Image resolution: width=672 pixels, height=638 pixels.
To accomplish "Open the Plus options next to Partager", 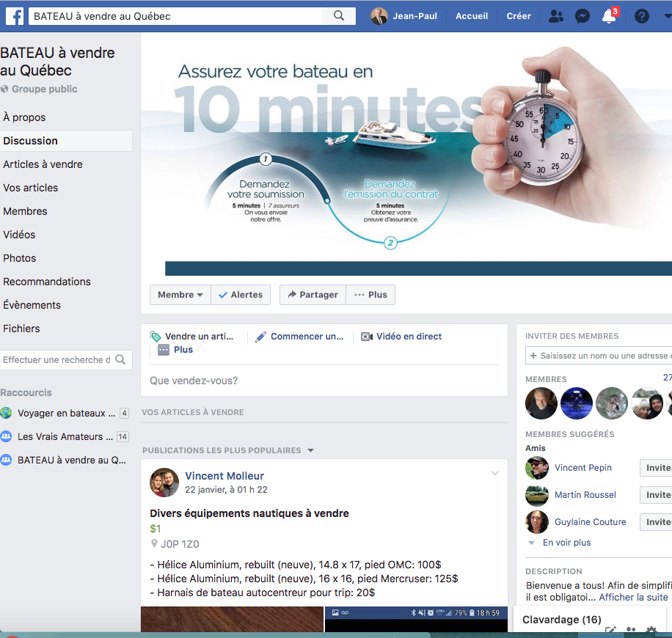I will [370, 295].
